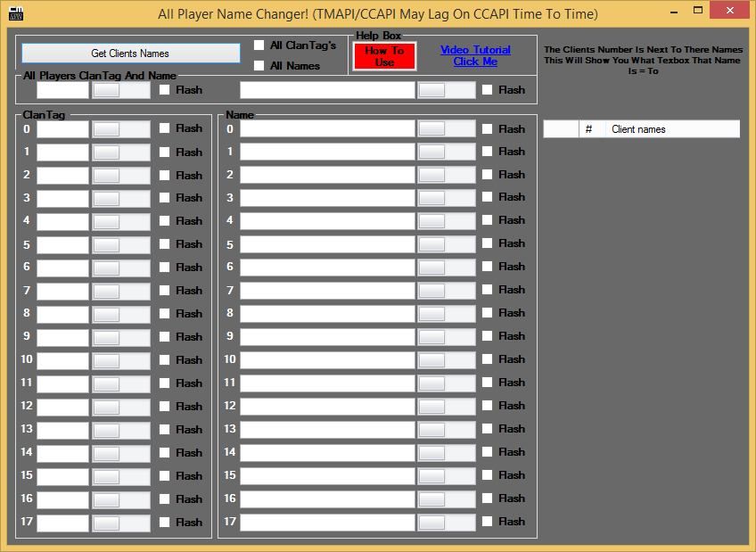This screenshot has height=552, width=756.
Task: Tick the All Names checkbox
Action: (259, 66)
